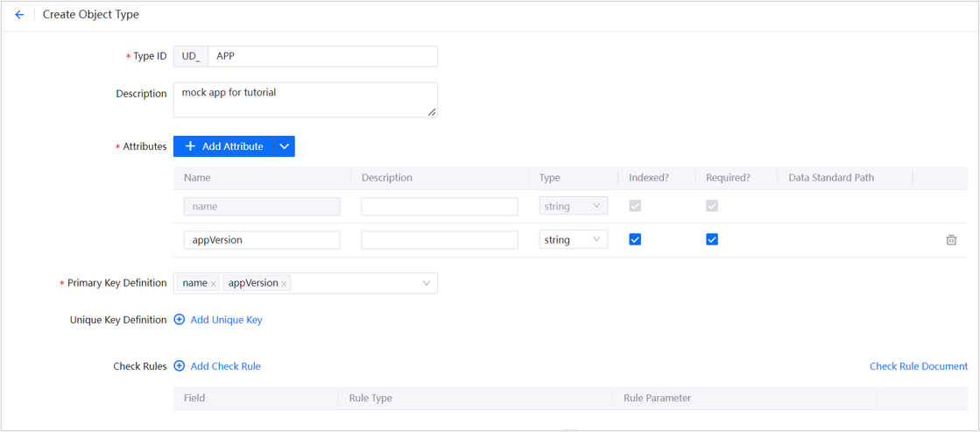Focus the Type ID input field

click(321, 56)
